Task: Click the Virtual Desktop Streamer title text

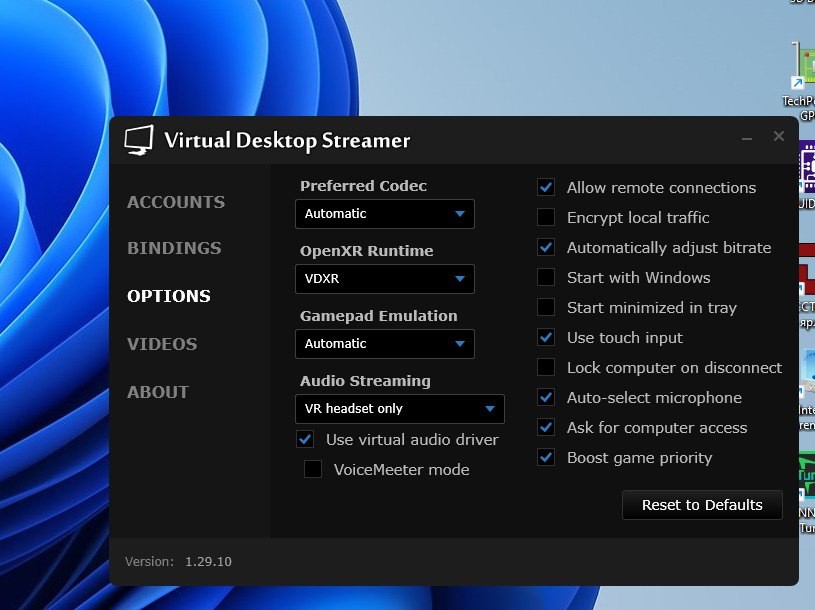Action: [287, 140]
